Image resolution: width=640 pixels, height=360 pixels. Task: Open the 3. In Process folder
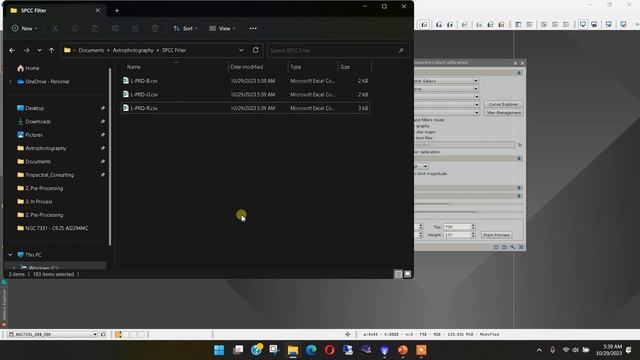[35, 202]
